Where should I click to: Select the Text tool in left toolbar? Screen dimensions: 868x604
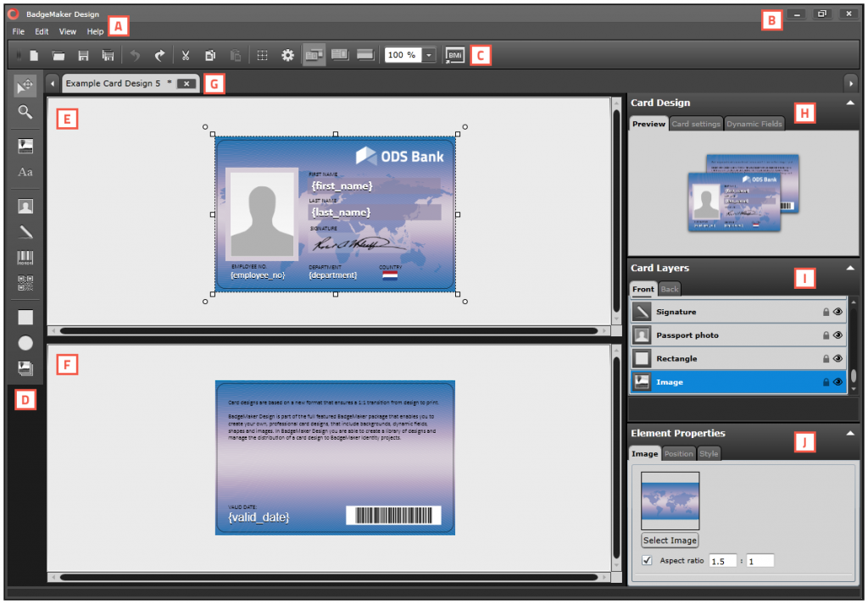(25, 172)
